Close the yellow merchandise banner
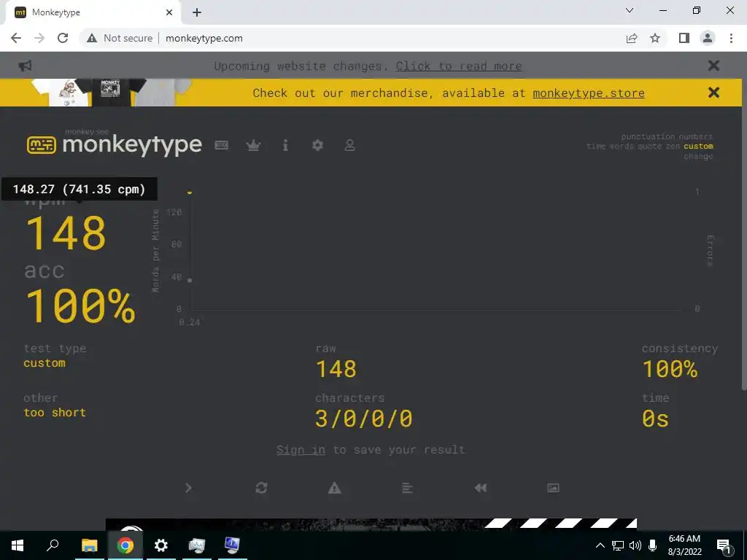The height and width of the screenshot is (560, 747). click(713, 93)
